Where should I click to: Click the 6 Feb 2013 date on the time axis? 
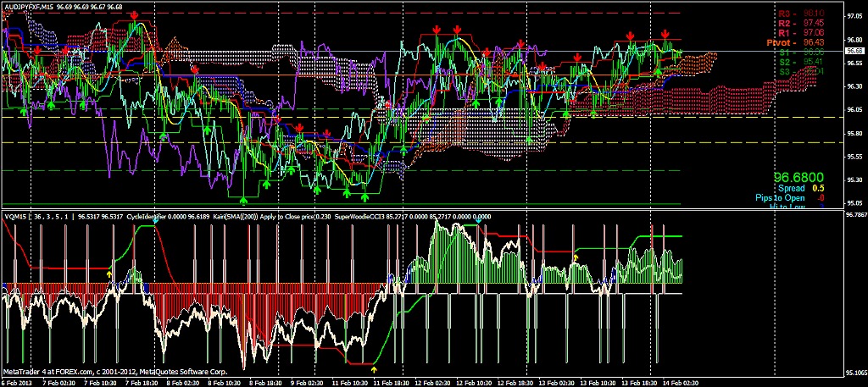click(17, 382)
